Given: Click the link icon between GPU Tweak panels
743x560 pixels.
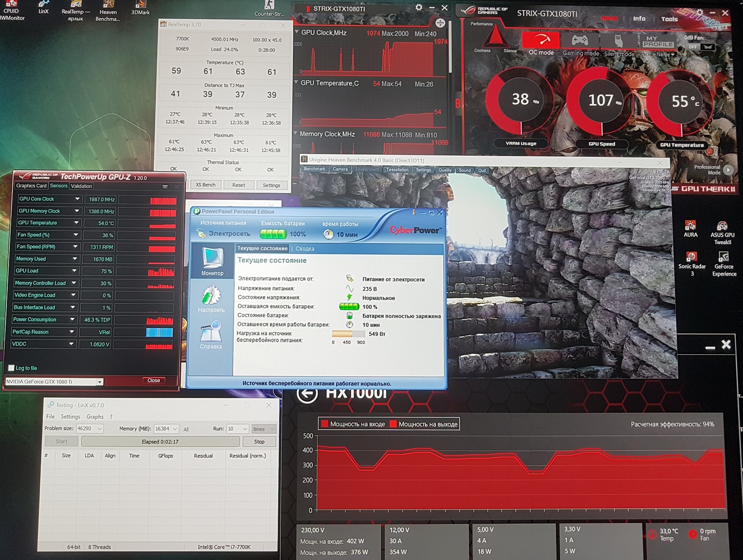Looking at the screenshot, I should coord(458,103).
